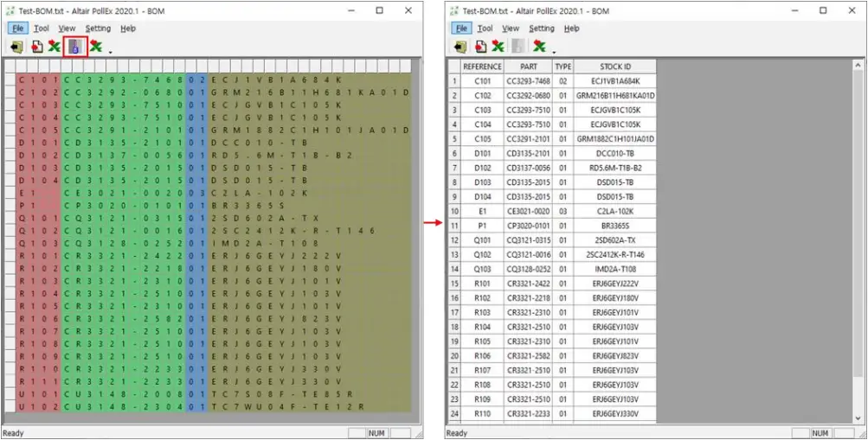Click stock ID ERJ6GEYJ823V
Screen dimensions: 868x440
coord(615,355)
